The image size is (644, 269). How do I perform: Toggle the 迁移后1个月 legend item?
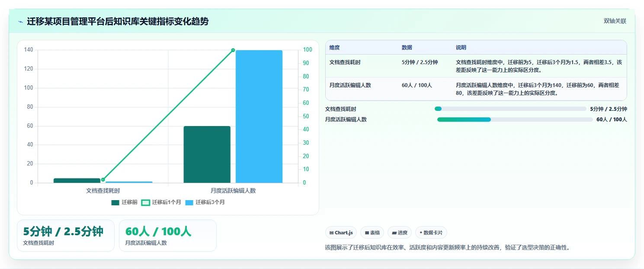pos(161,202)
